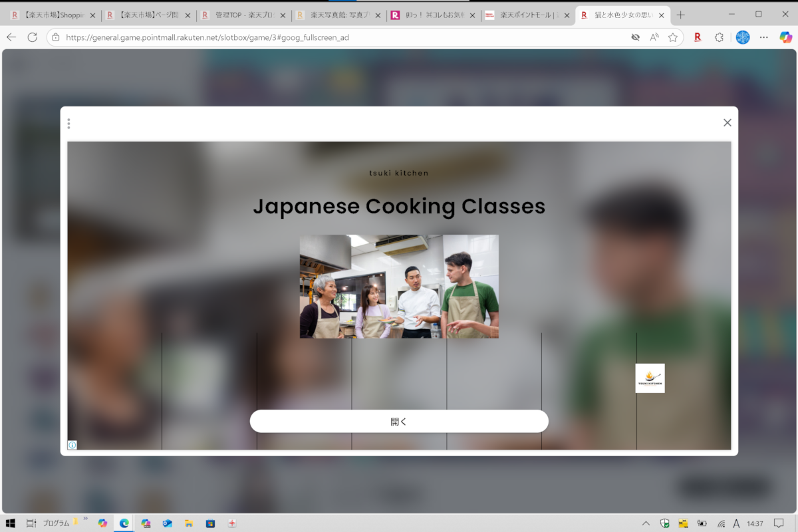Click the AdChoices info icon
Viewport: 798px width, 532px height.
(72, 445)
